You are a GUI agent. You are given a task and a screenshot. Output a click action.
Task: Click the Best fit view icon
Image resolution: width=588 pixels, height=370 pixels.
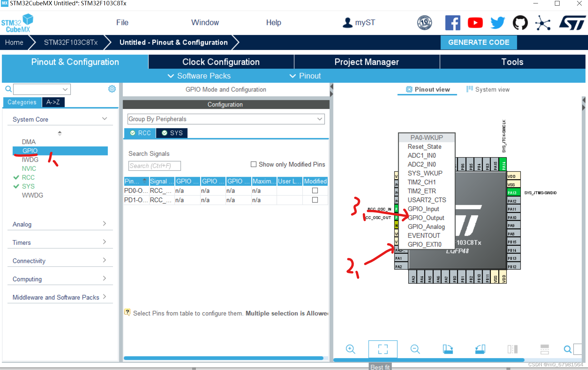(383, 349)
